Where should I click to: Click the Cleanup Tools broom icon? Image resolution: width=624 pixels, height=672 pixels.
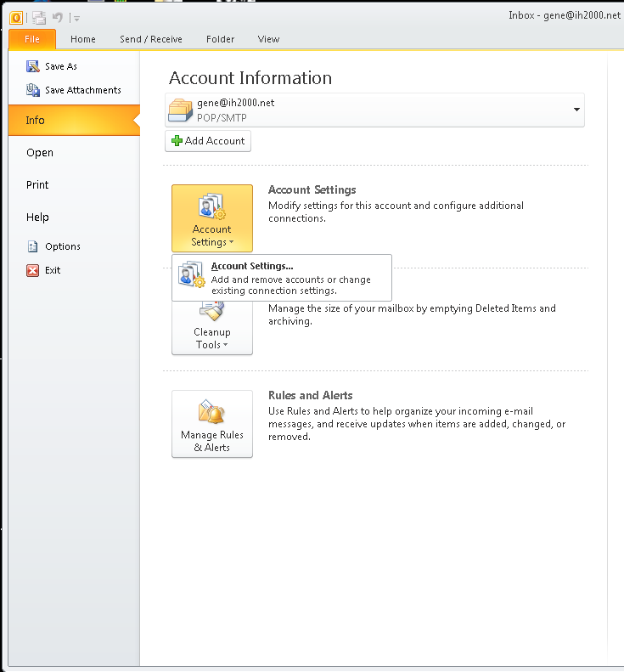pyautogui.click(x=212, y=311)
